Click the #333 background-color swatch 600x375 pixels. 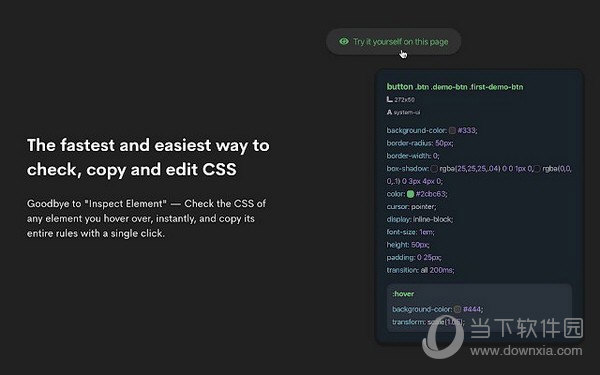[x=452, y=130]
